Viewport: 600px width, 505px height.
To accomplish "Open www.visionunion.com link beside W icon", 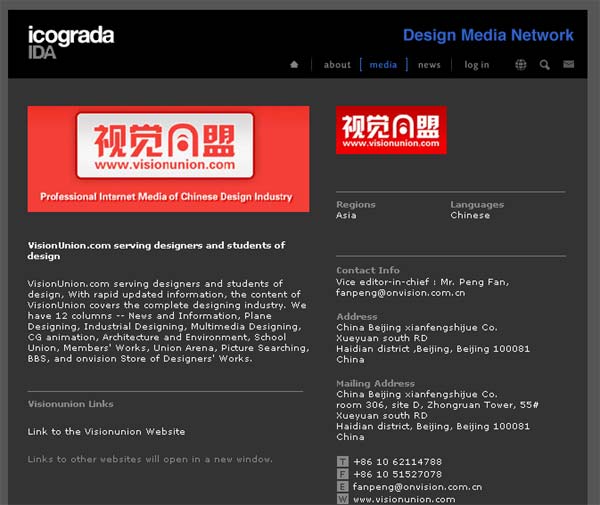I will [404, 499].
